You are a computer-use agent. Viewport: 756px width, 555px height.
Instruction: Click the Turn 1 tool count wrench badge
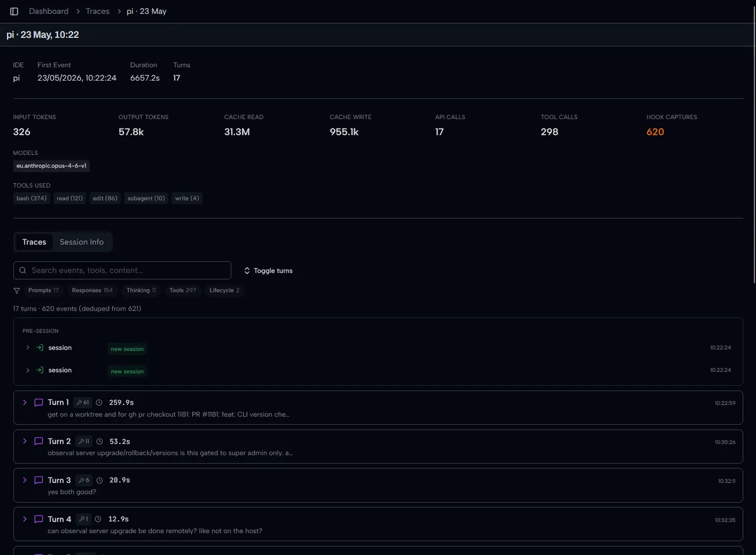83,403
